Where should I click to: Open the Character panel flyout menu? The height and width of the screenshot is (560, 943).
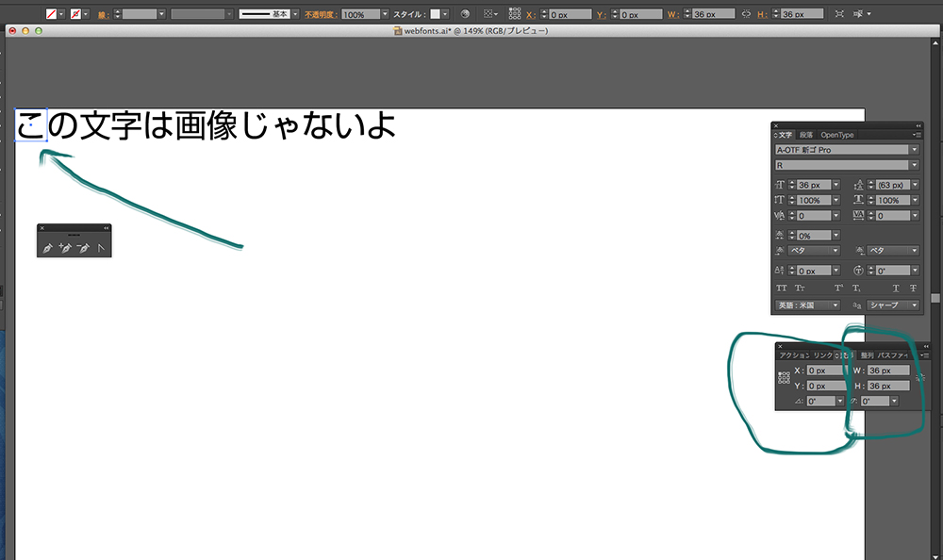point(917,134)
